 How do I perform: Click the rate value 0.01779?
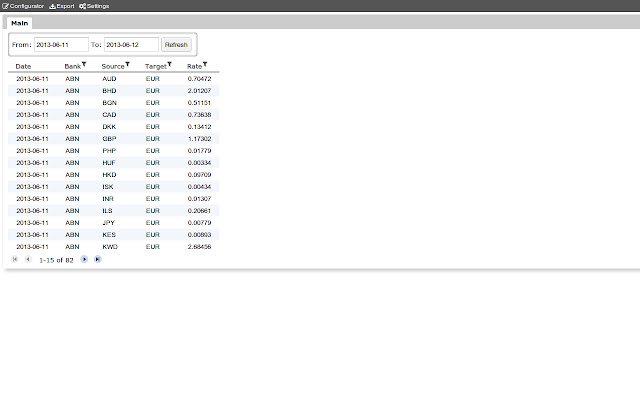coord(199,151)
